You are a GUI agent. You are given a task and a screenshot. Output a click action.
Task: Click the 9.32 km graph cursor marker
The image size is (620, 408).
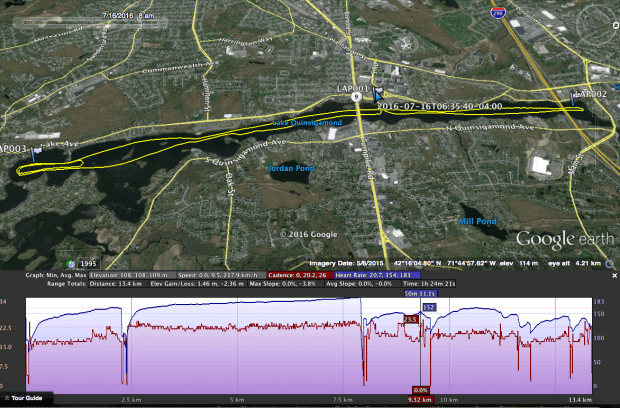(x=420, y=399)
